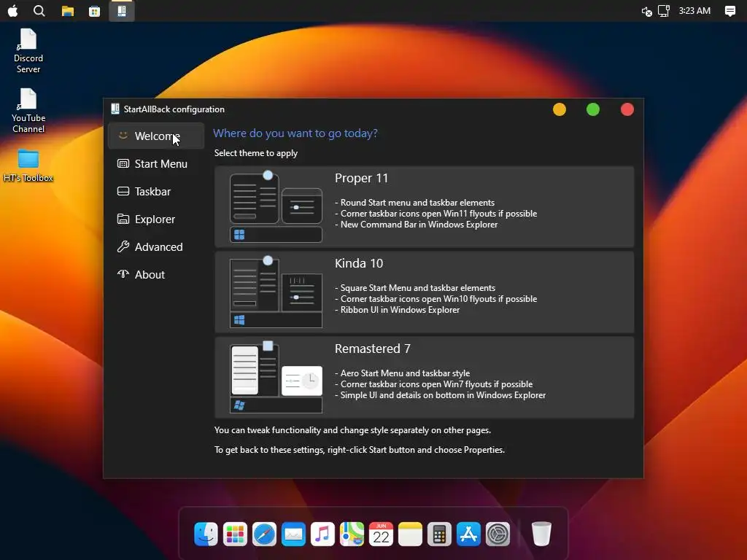
Task: Launch File Explorer from the top taskbar
Action: tap(68, 11)
